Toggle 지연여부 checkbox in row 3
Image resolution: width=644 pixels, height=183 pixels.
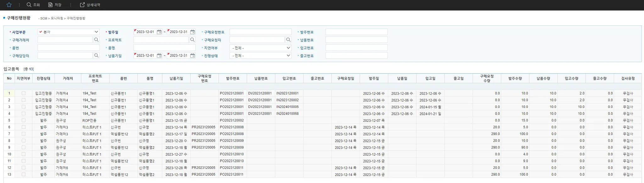click(x=24, y=107)
